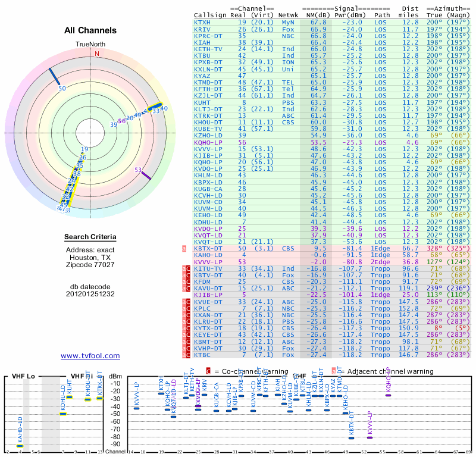Click the Search Criteria heading

pyautogui.click(x=90, y=237)
